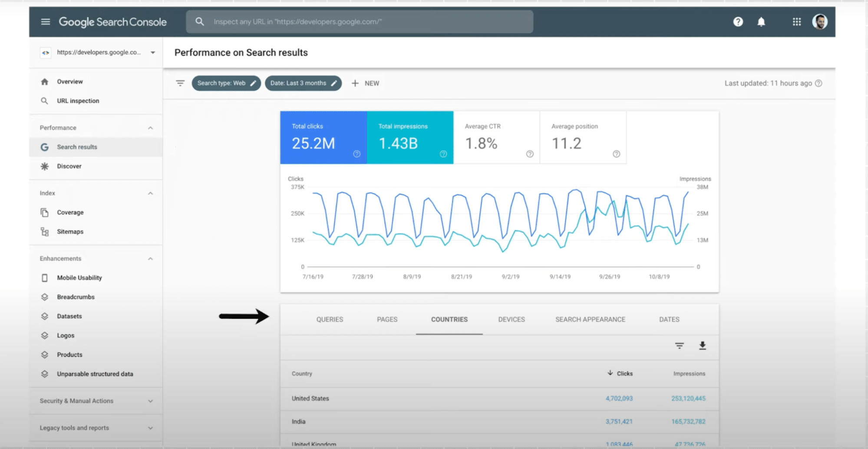Open United States clicks value link
This screenshot has width=868, height=449.
click(619, 398)
